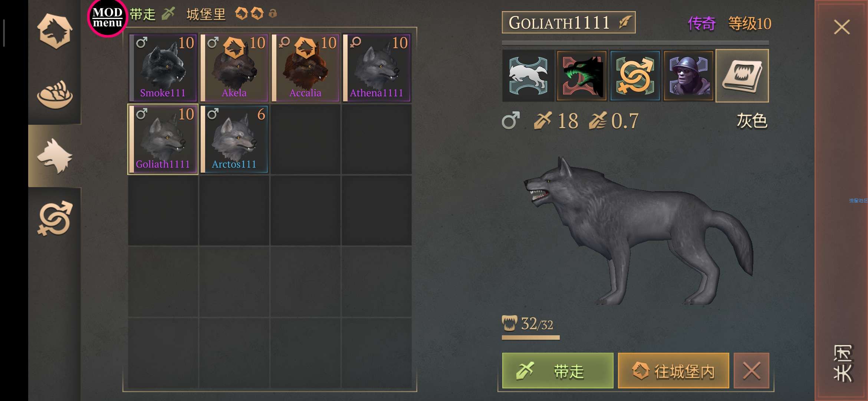Open the wolf pack house tab
This screenshot has width=868, height=401.
click(55, 32)
